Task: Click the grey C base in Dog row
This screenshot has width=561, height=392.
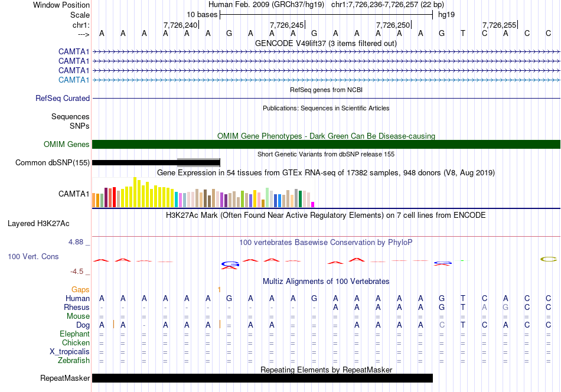Action: [442, 325]
